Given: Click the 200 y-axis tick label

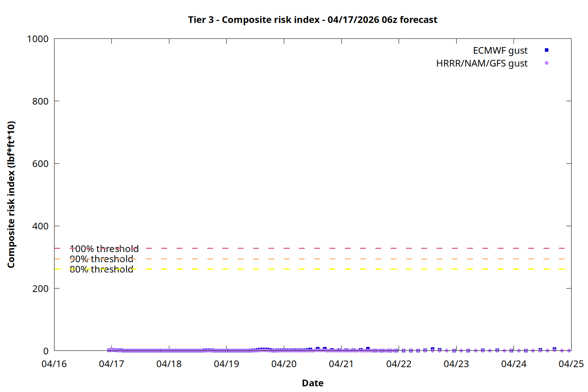Looking at the screenshot, I should (40, 289).
